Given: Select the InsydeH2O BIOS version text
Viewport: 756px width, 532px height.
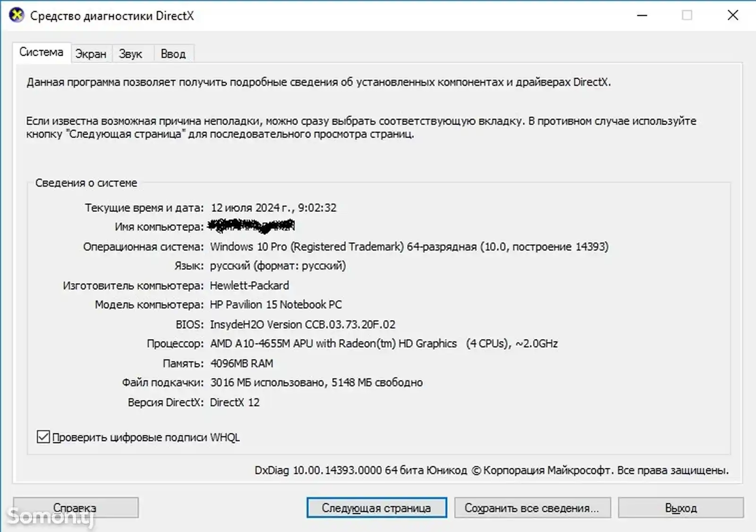Looking at the screenshot, I should [x=303, y=324].
